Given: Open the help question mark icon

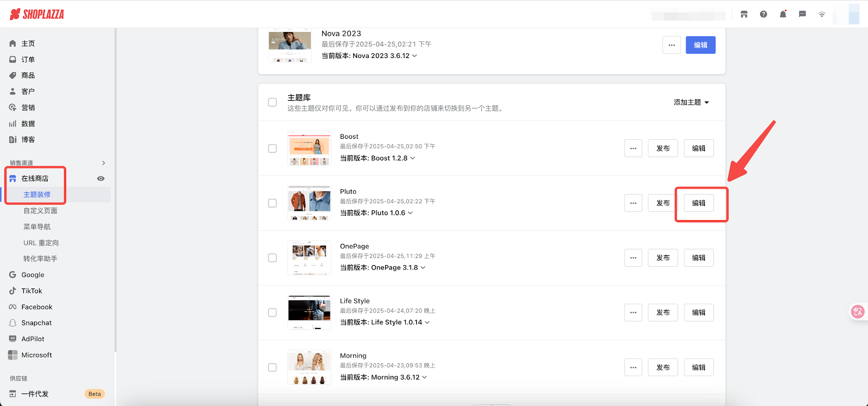Looking at the screenshot, I should pos(763,14).
